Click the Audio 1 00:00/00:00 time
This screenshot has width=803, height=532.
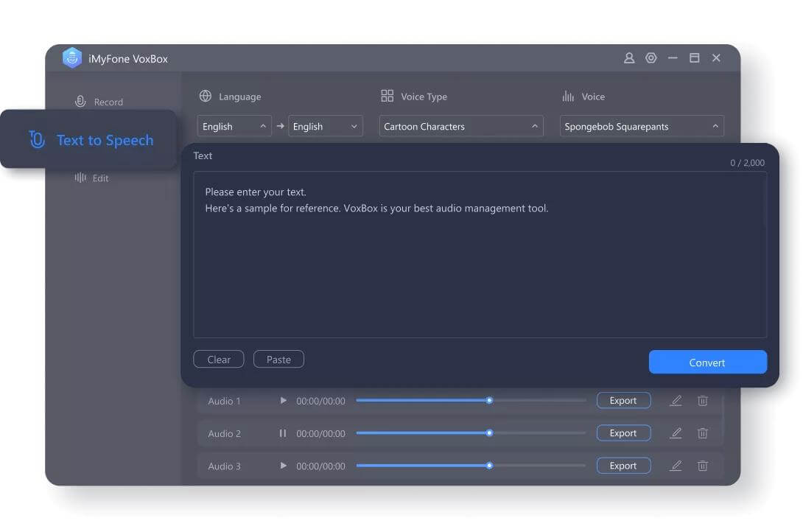320,401
